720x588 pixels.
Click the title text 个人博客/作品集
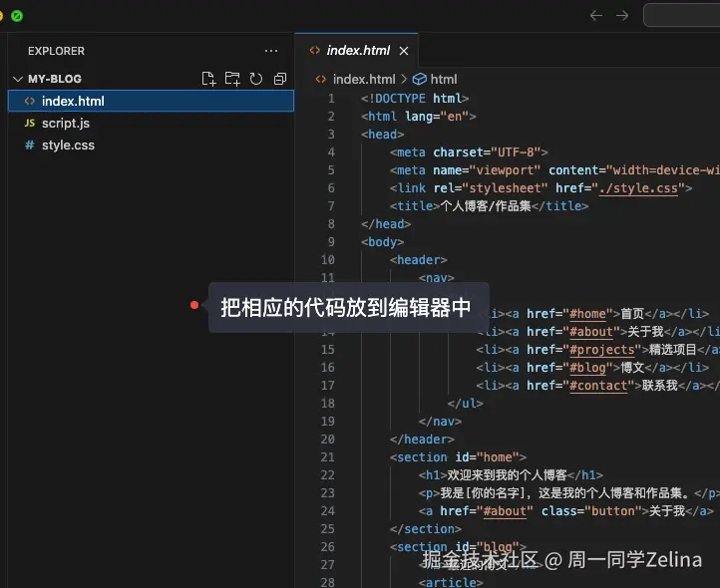click(x=486, y=206)
